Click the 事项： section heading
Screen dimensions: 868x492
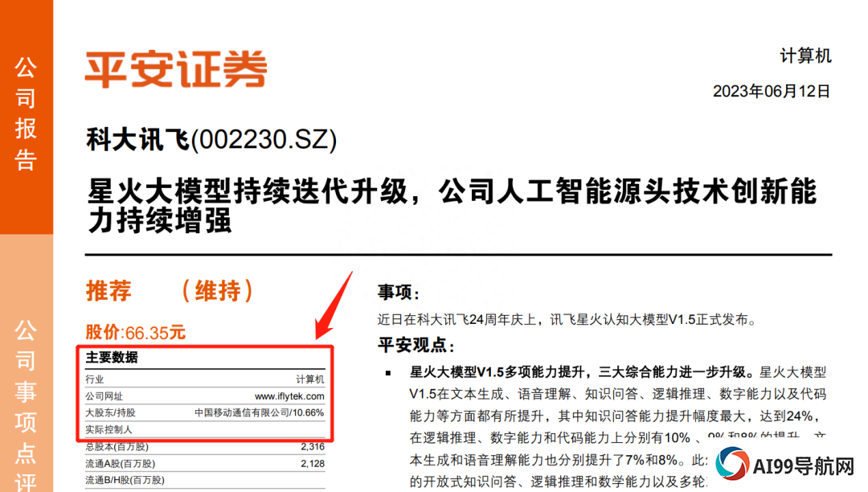399,292
